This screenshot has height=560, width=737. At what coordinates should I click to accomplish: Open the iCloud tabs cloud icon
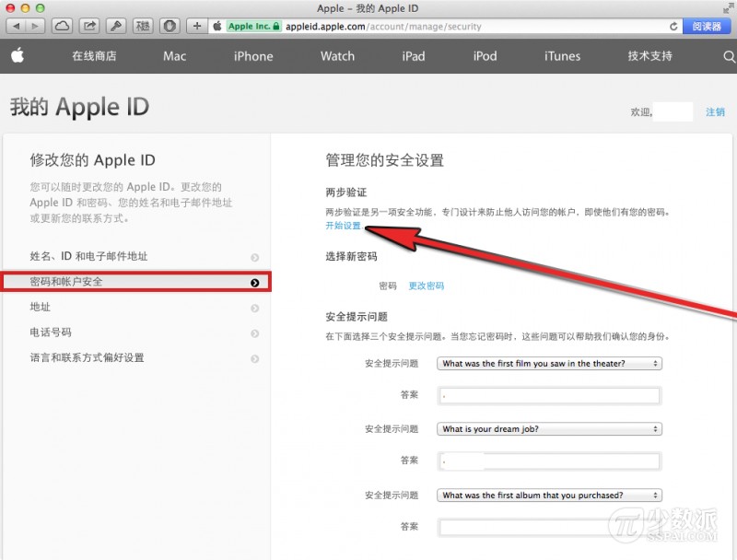62,27
